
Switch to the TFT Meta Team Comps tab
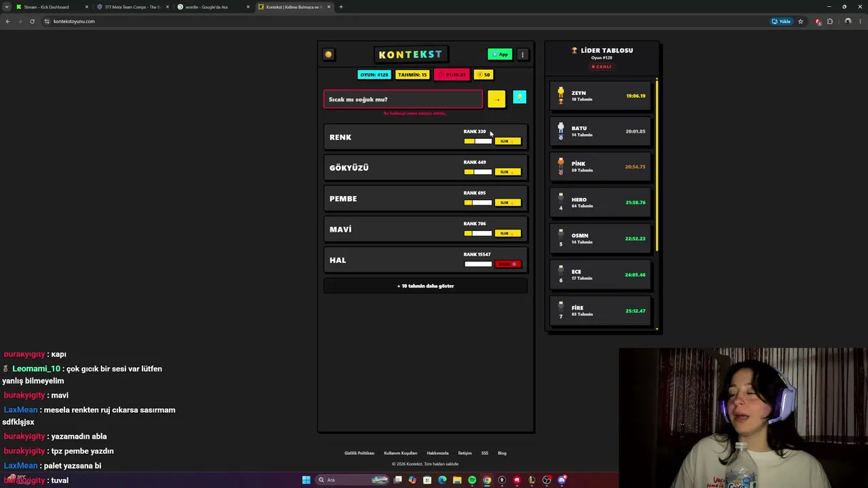[x=132, y=7]
